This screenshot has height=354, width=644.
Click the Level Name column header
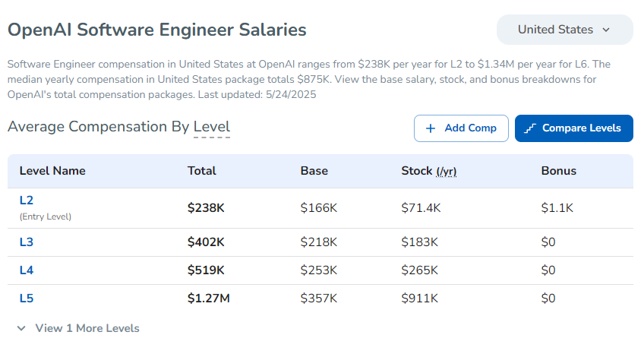(52, 171)
